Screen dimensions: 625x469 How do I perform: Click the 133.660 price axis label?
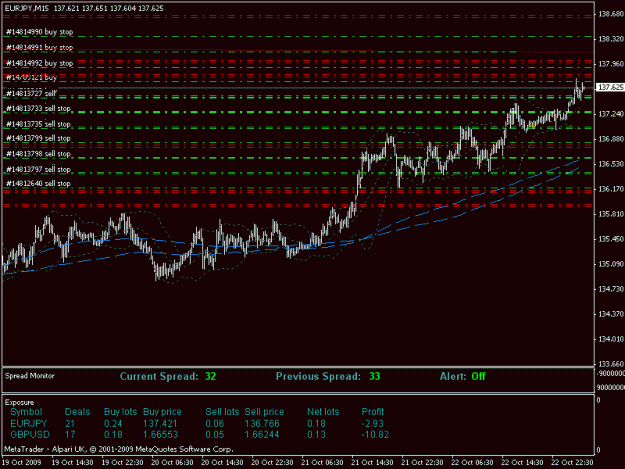pos(611,364)
